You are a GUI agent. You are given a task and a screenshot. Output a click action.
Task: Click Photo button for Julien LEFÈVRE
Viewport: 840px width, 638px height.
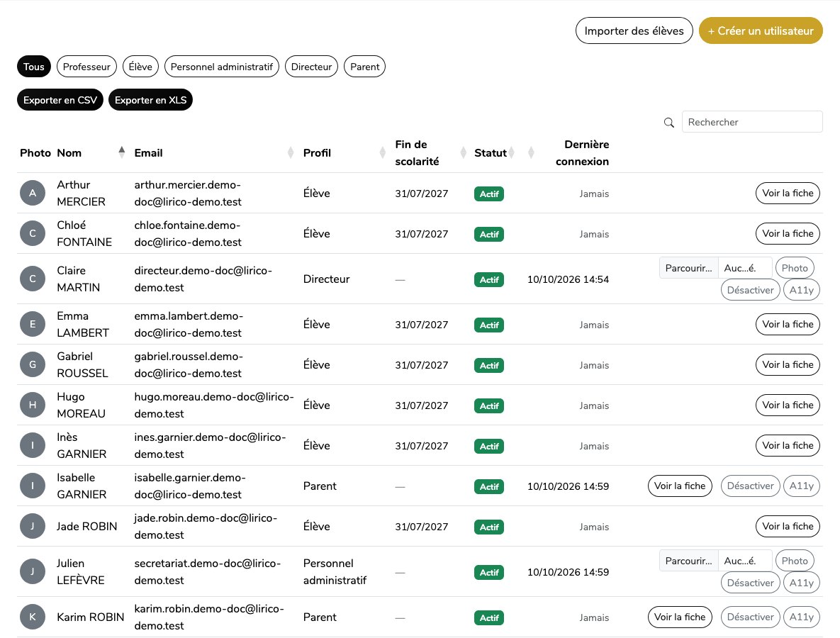pos(795,561)
